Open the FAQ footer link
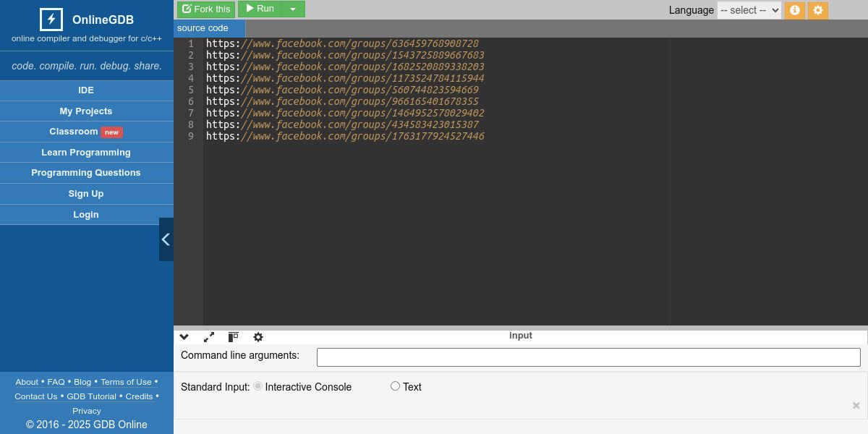868x434 pixels. [x=56, y=382]
